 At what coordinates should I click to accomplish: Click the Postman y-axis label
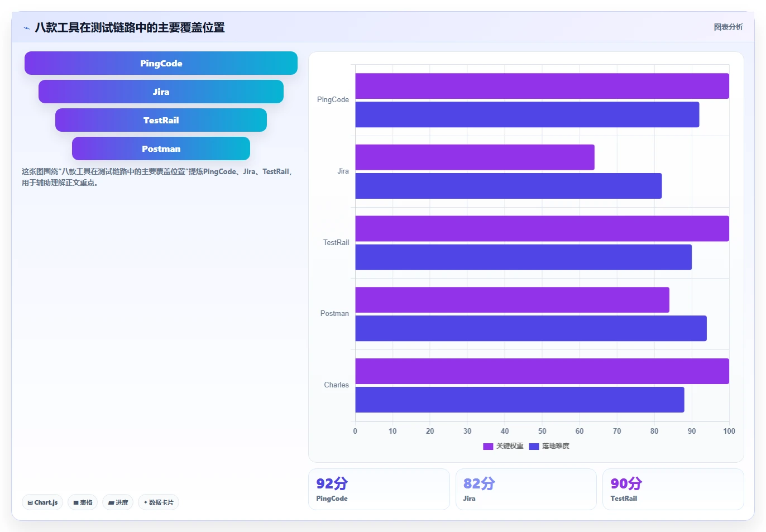334,314
